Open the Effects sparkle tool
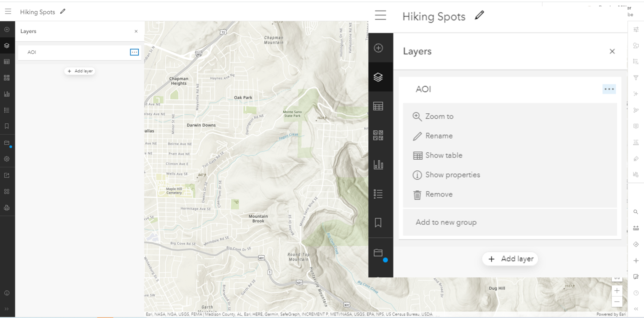This screenshot has height=318, width=644. (x=636, y=94)
